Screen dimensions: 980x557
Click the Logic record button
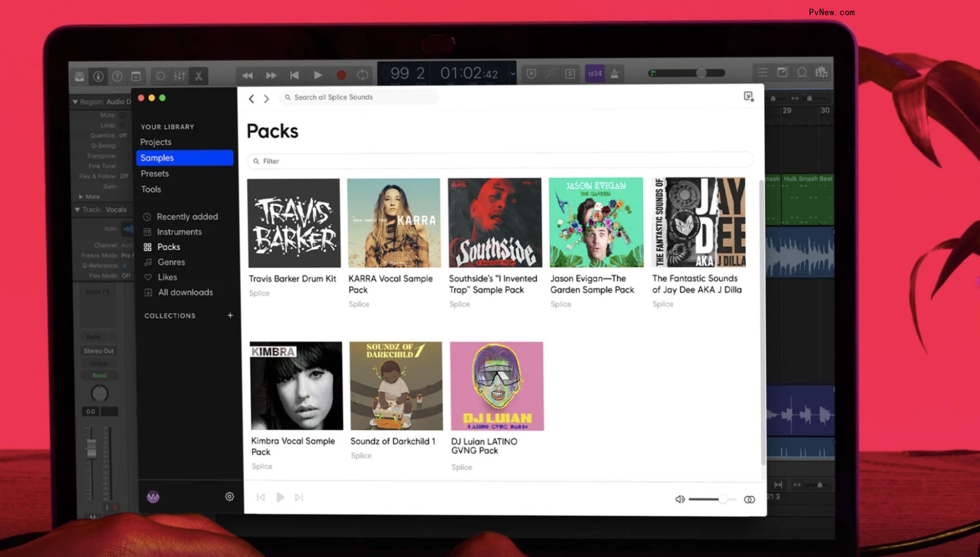click(x=341, y=76)
